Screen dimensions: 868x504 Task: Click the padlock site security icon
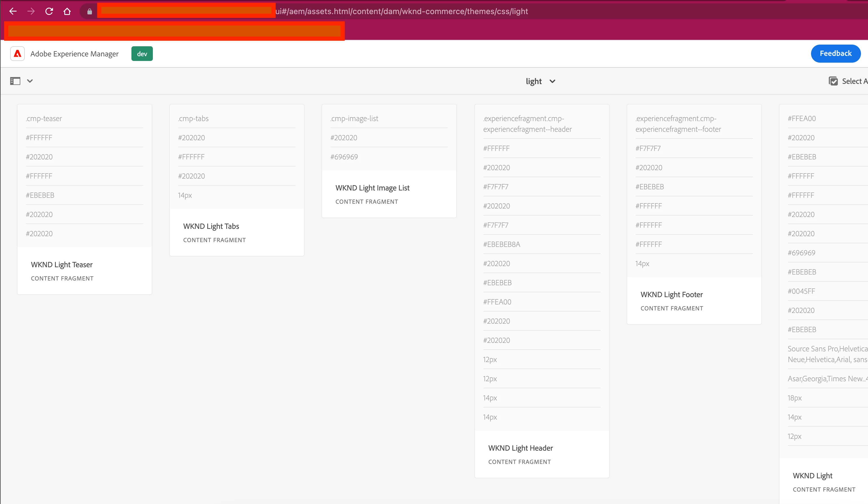point(90,12)
